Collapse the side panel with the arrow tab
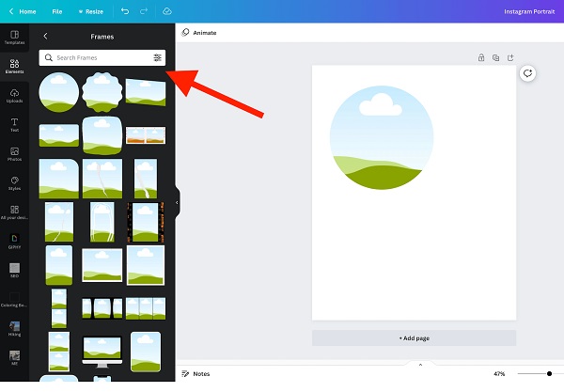 click(177, 202)
